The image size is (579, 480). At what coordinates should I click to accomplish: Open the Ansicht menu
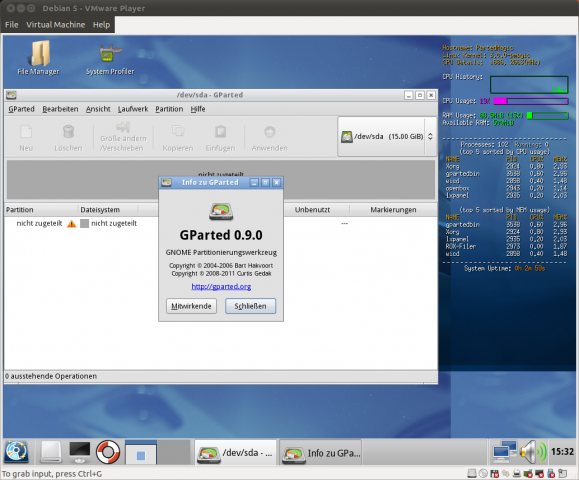coord(98,109)
